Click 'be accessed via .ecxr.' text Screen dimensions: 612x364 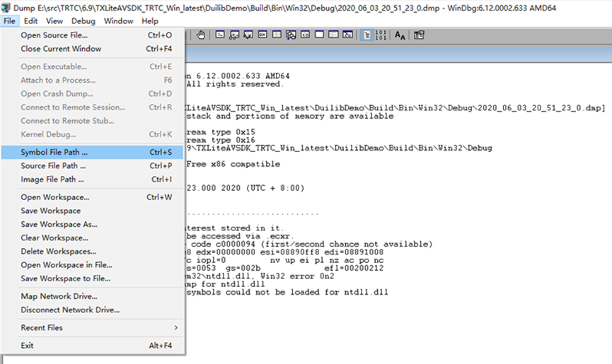click(240, 236)
